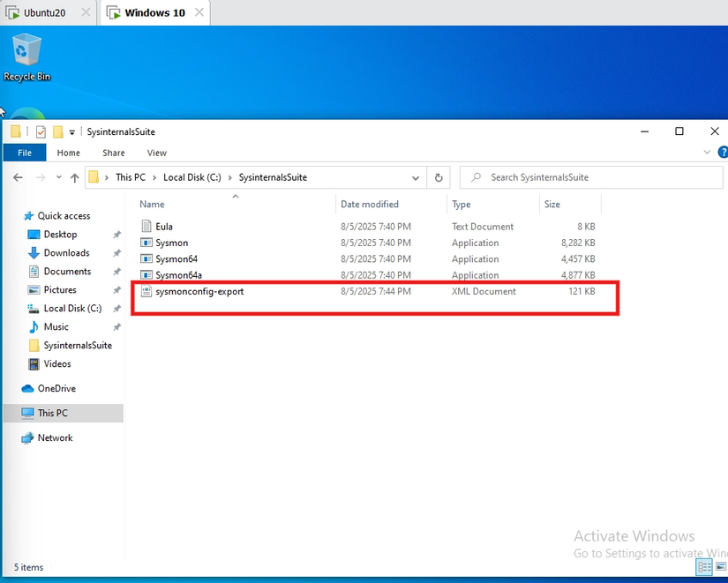The height and width of the screenshot is (583, 728).
Task: Select the Sysmon64 application icon
Action: pyautogui.click(x=146, y=259)
